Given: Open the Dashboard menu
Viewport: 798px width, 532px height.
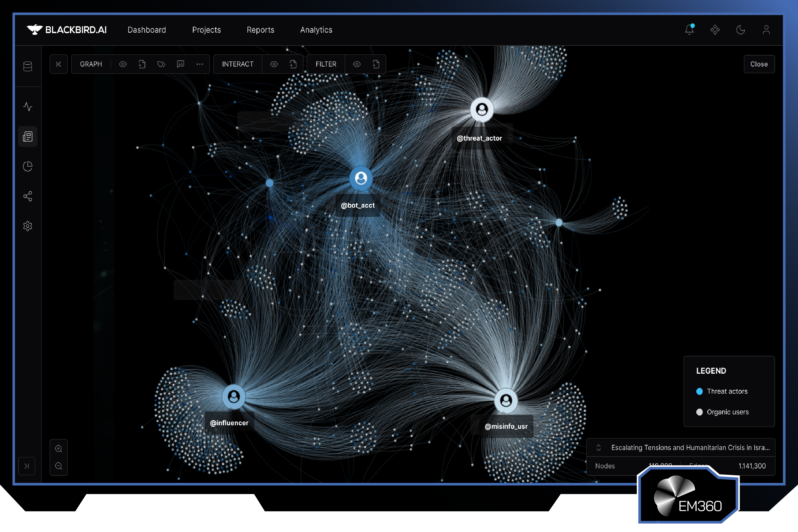Looking at the screenshot, I should (x=147, y=30).
